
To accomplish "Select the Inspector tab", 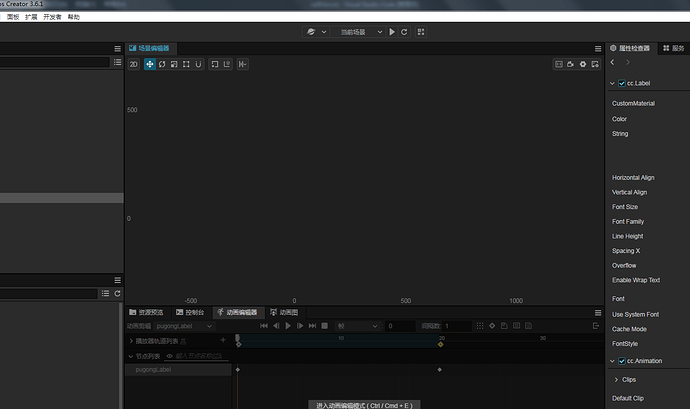I will tap(630, 48).
